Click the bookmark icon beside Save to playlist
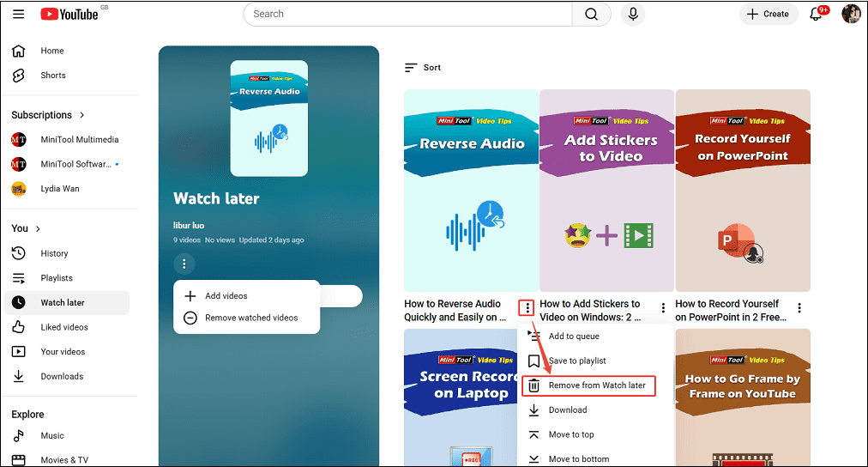This screenshot has height=467, width=868. [533, 361]
